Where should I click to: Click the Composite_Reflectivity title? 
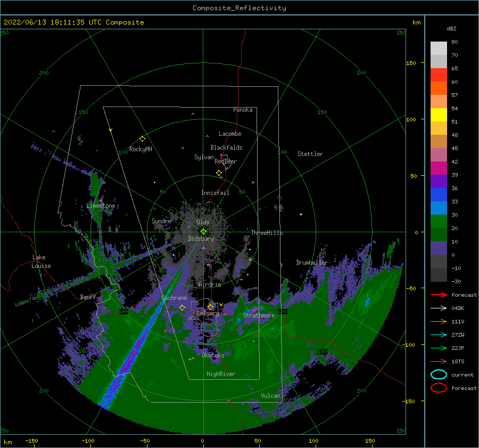tap(240, 8)
